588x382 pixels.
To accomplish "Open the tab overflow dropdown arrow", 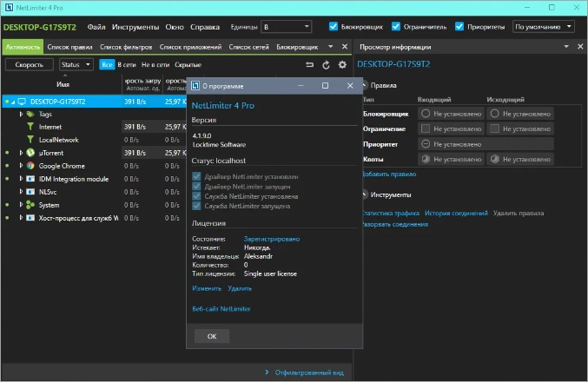I will (330, 47).
